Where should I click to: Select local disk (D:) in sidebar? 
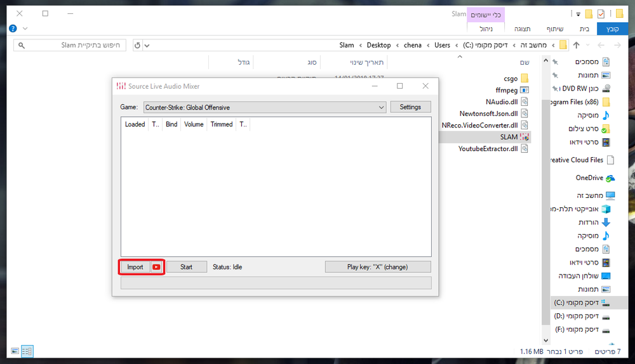tap(582, 316)
